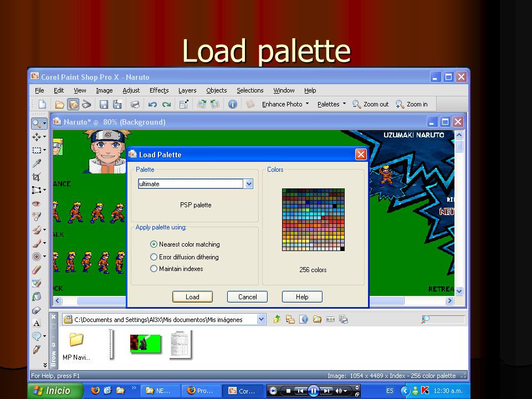Select the Pen tool
Screen dimensions: 532x399
click(x=37, y=350)
